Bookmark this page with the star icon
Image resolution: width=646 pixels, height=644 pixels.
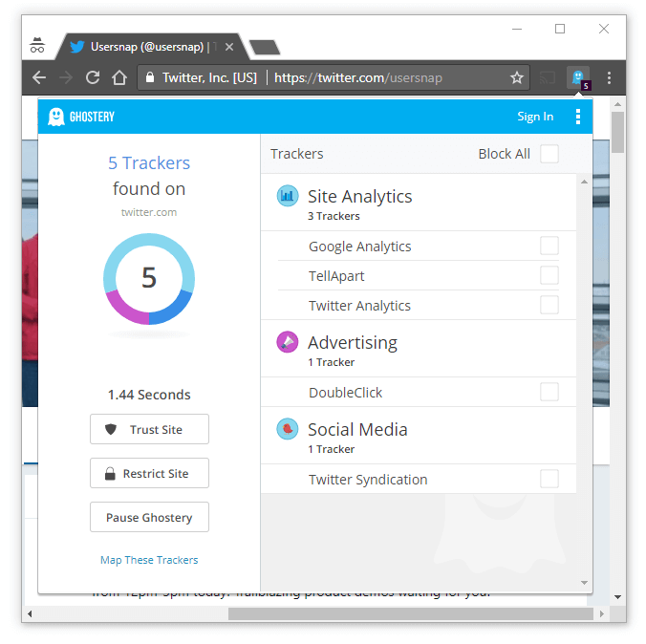(x=517, y=77)
